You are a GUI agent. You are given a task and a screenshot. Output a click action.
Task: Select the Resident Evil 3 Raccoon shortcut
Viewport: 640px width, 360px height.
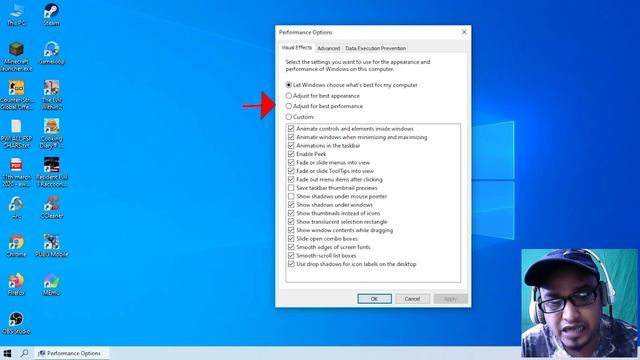coord(51,172)
